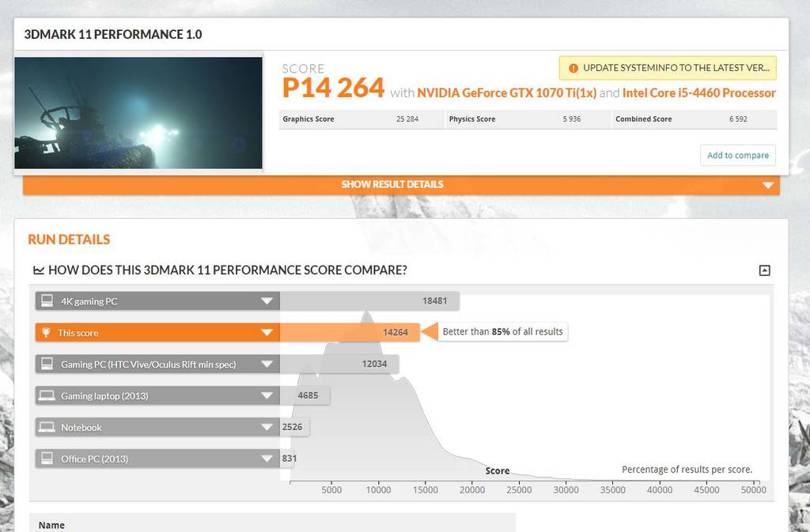The image size is (810, 532).
Task: Click the Graphics Score label
Action: (x=308, y=119)
